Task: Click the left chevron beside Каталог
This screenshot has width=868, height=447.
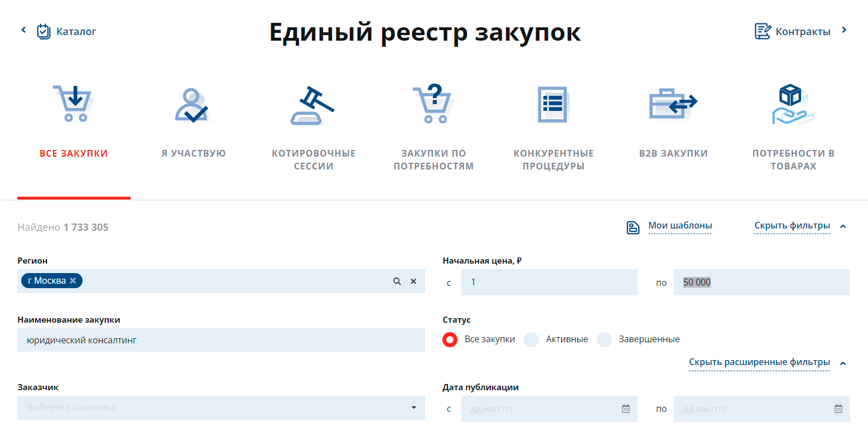Action: (x=23, y=30)
